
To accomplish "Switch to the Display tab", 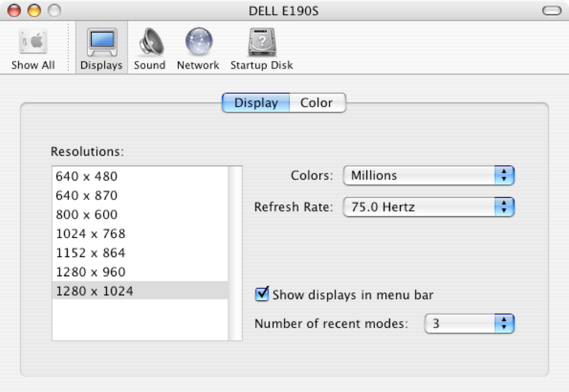I will (256, 103).
